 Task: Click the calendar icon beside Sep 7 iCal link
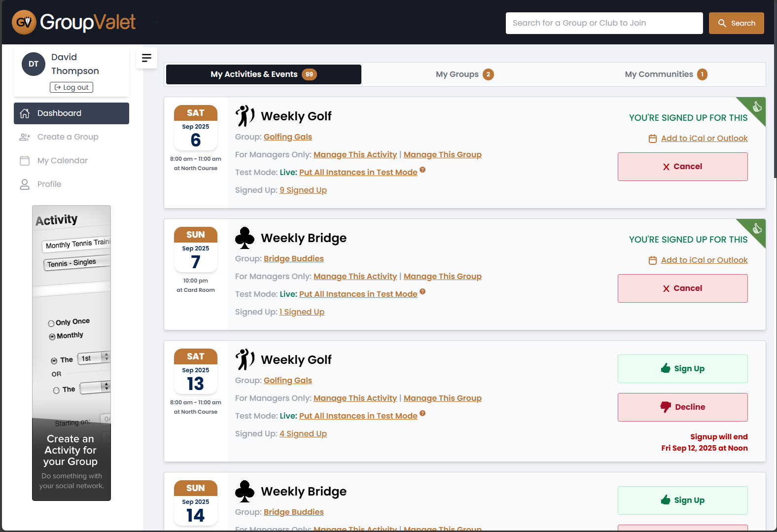pos(653,260)
